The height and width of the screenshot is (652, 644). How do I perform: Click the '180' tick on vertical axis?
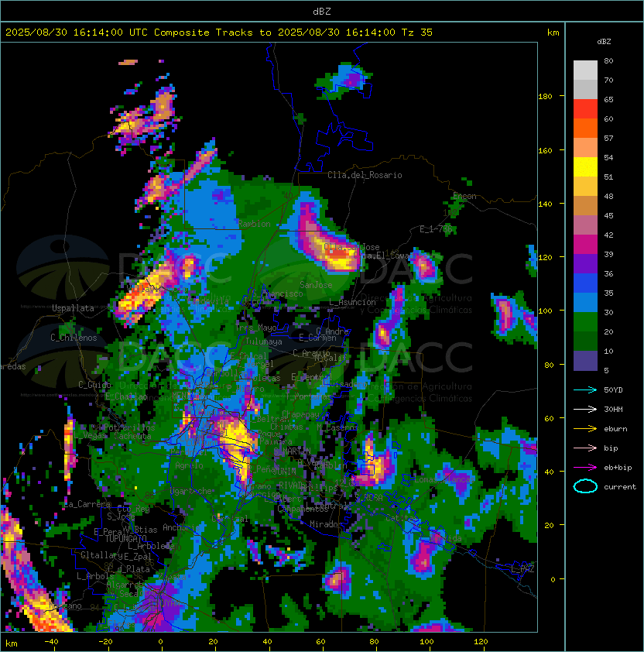(545, 96)
